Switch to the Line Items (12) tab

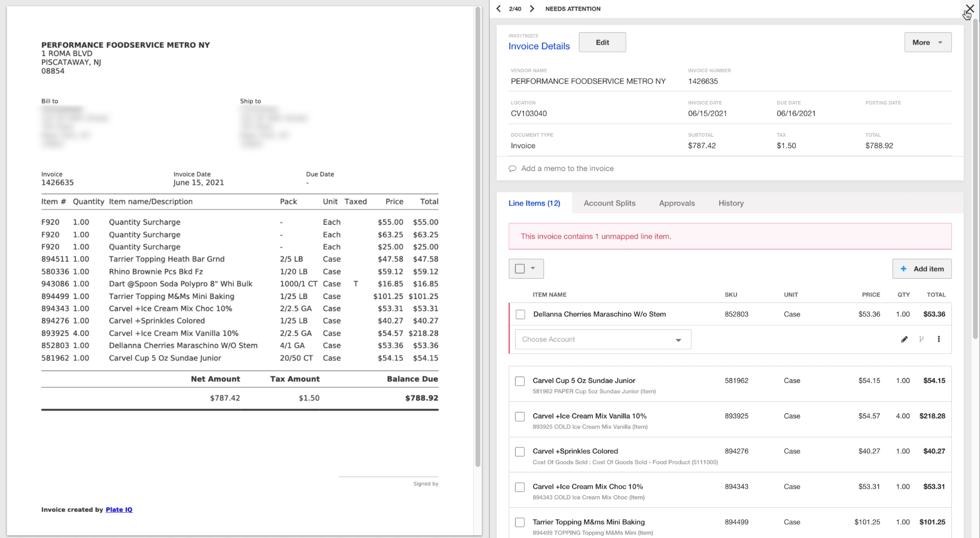coord(534,203)
